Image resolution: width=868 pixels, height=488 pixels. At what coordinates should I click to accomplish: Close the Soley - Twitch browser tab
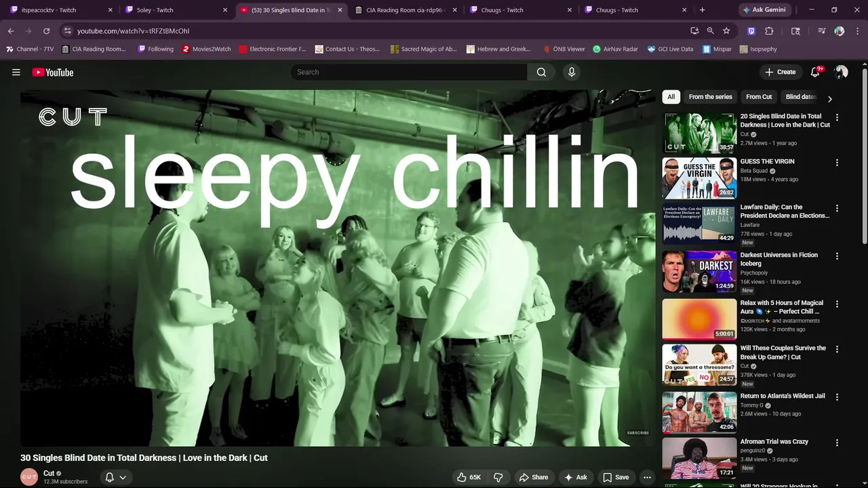[x=225, y=10]
